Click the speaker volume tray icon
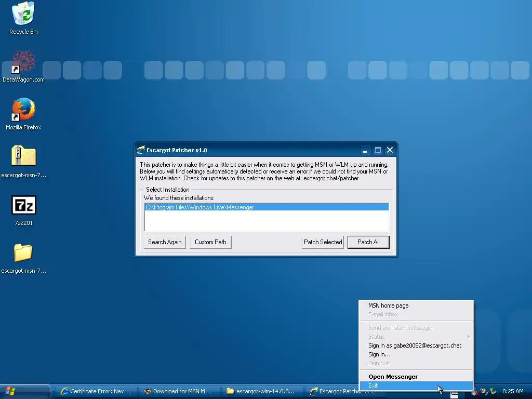This screenshot has width=532, height=399. 484,391
